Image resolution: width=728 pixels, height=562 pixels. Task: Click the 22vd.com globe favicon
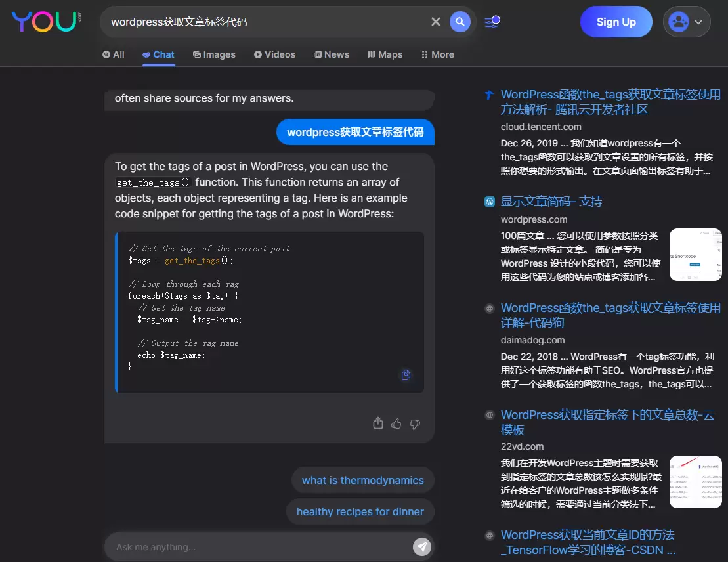coord(489,415)
